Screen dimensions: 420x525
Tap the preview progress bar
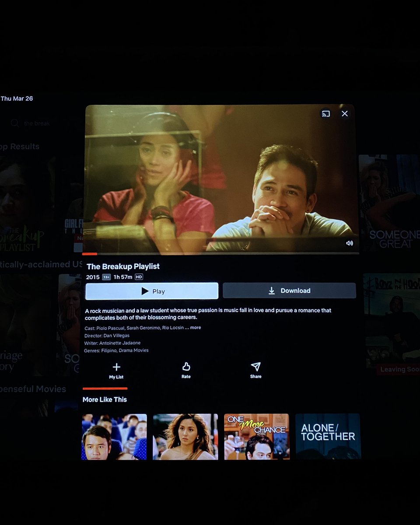point(221,253)
